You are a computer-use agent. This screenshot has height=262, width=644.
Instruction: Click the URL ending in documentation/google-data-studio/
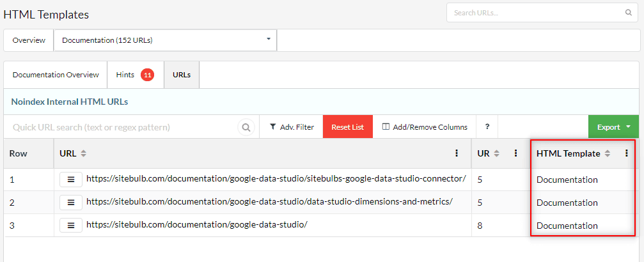197,225
